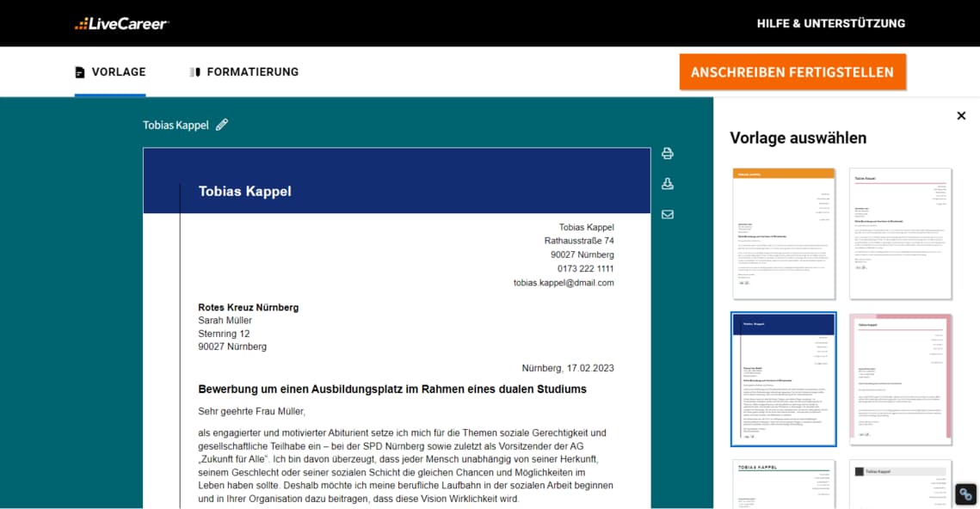Screen dimensions: 980x509
Task: Select the TOBIAS KAPPEL uppercase template
Action: pyautogui.click(x=784, y=484)
